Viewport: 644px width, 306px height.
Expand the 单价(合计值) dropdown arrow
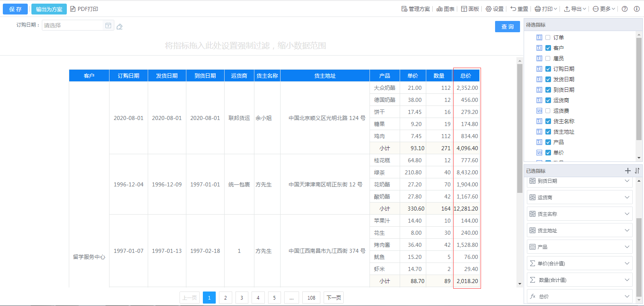(x=627, y=263)
